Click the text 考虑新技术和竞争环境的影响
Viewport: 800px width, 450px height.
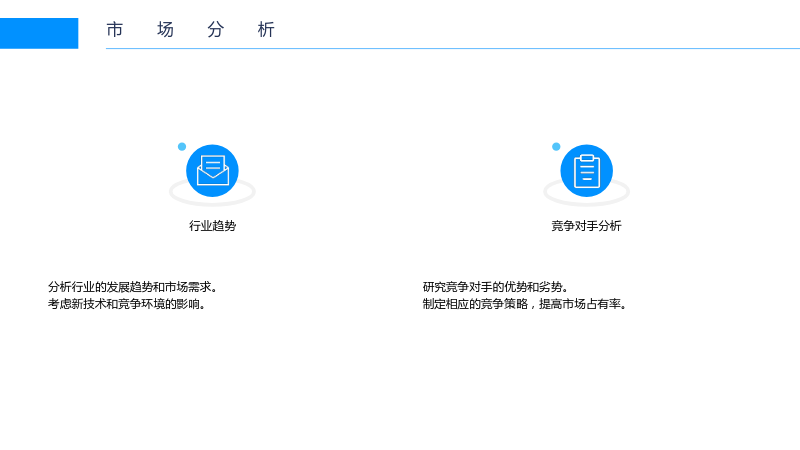click(x=123, y=304)
